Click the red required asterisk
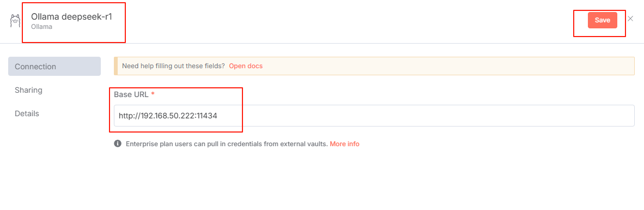Image resolution: width=644 pixels, height=210 pixels. point(153,94)
